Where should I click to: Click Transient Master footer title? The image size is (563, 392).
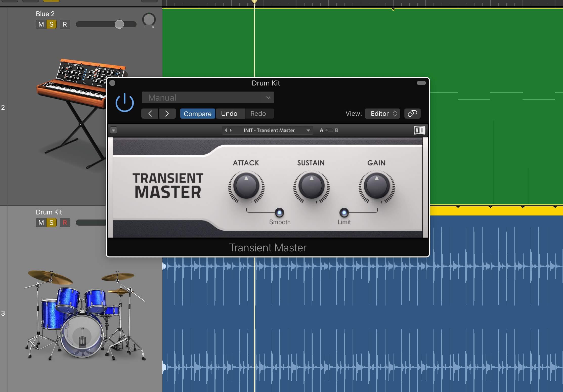(268, 248)
